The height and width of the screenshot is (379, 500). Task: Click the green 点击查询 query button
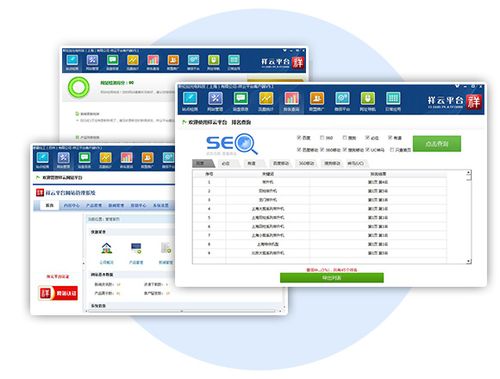[437, 144]
